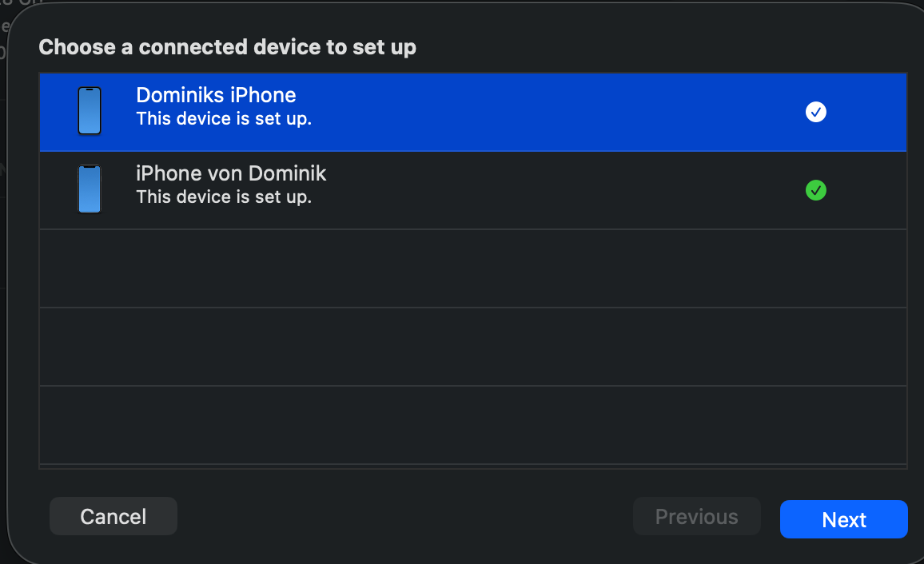Click the third empty row in the device list
This screenshot has width=924, height=564.
click(473, 424)
